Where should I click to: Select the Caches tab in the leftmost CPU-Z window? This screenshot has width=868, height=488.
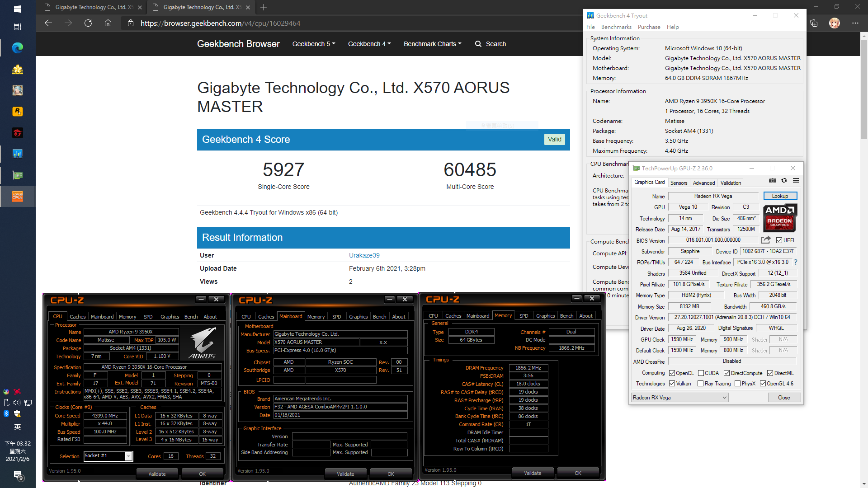click(78, 317)
